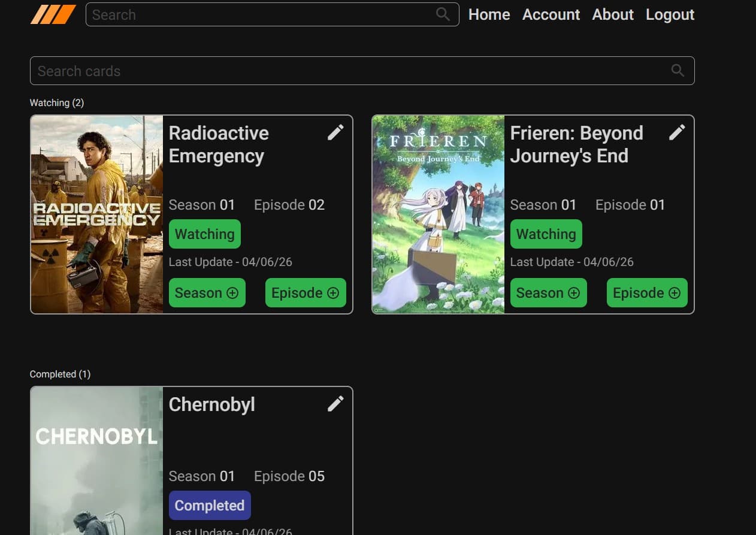Edit the Frieren card via pencil icon
Viewport: 756px width, 535px height.
pos(677,132)
